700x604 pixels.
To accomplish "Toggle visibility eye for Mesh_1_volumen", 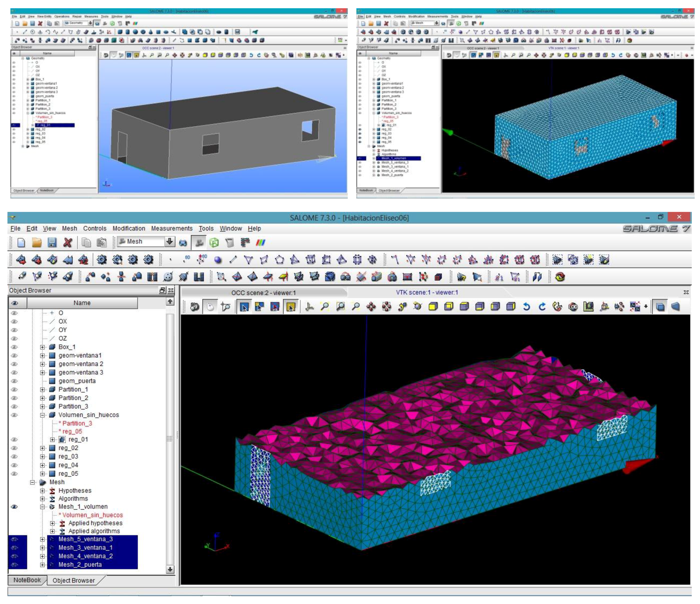I will click(x=14, y=507).
